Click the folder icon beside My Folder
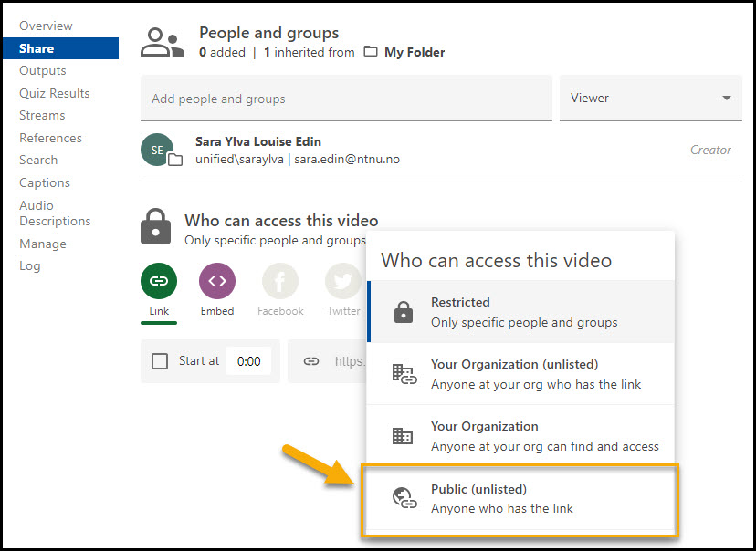Image resolution: width=756 pixels, height=551 pixels. point(371,51)
